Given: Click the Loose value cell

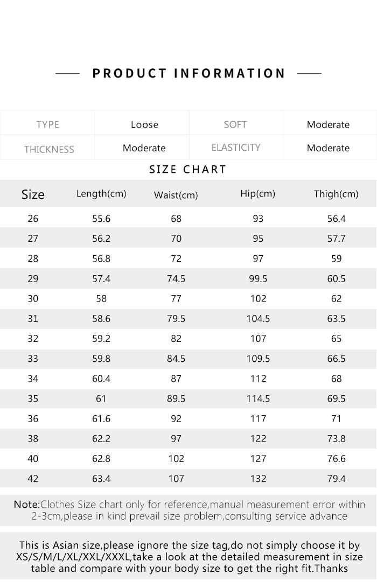Looking at the screenshot, I should tap(144, 124).
